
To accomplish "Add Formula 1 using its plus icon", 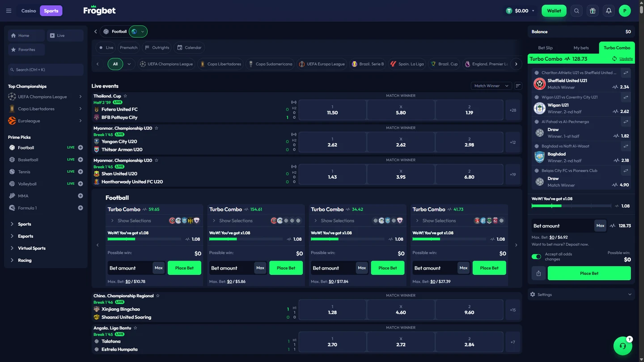I will coord(80,208).
